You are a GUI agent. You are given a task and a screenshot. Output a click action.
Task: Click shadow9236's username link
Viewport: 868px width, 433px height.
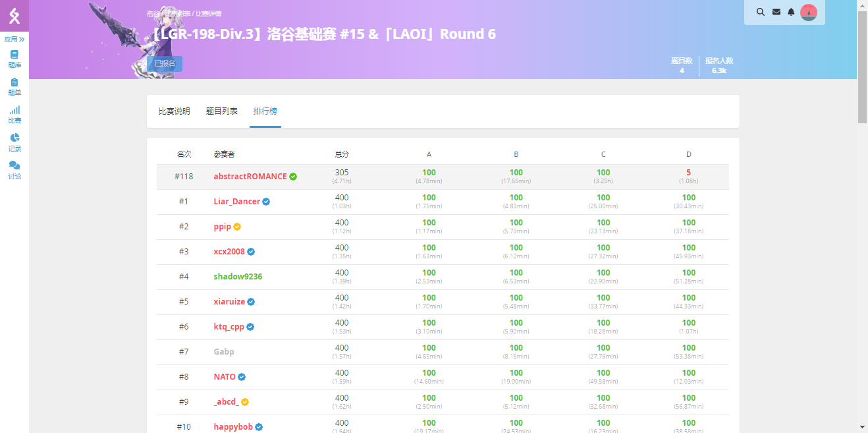click(x=238, y=277)
